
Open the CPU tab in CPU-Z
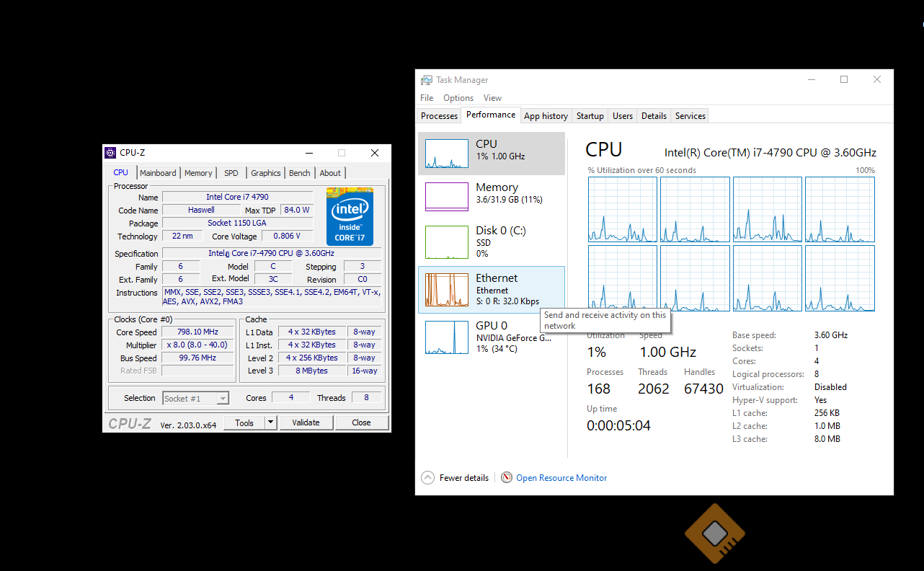121,172
